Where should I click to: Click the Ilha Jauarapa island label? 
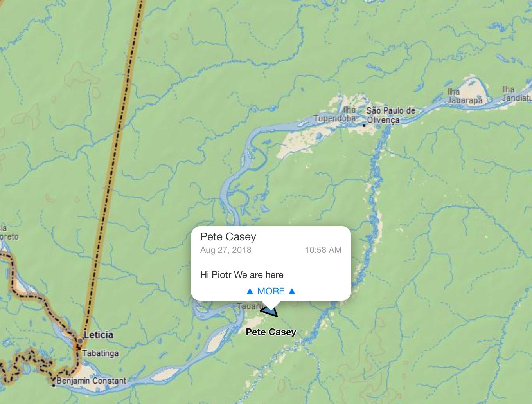coord(465,96)
